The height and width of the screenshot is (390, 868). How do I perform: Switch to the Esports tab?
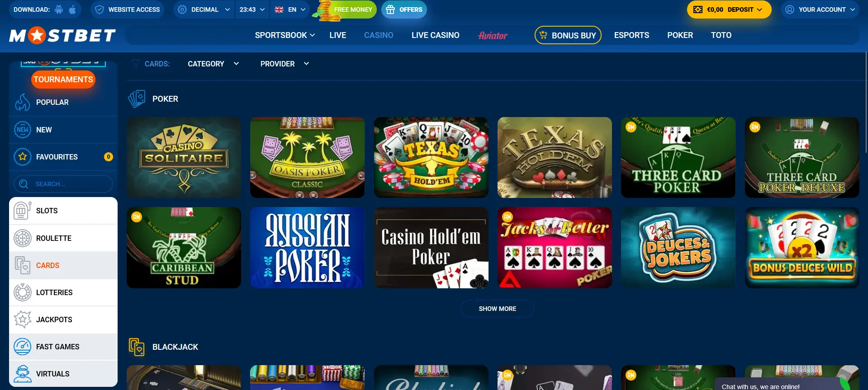pos(631,35)
